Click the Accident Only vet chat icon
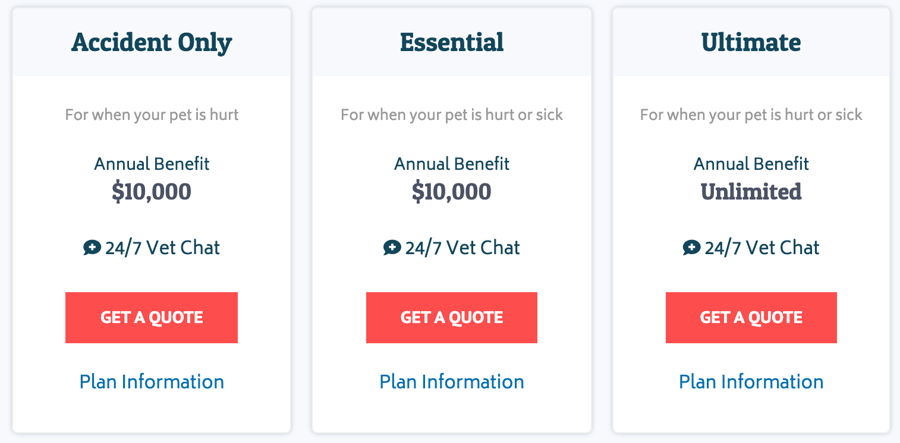This screenshot has height=443, width=900. coord(92,247)
